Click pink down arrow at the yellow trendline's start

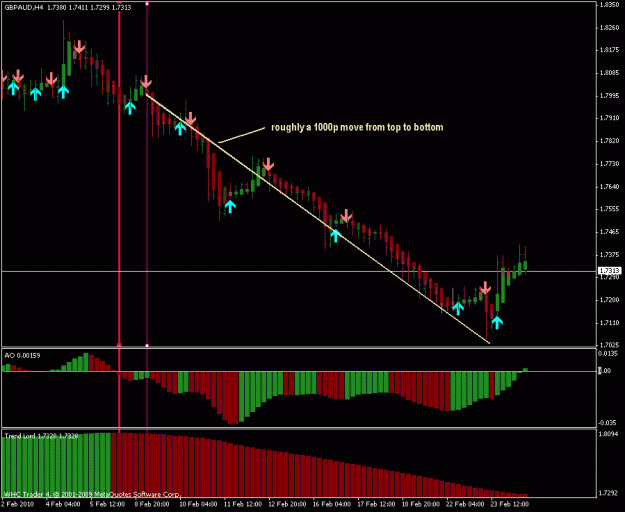point(146,81)
